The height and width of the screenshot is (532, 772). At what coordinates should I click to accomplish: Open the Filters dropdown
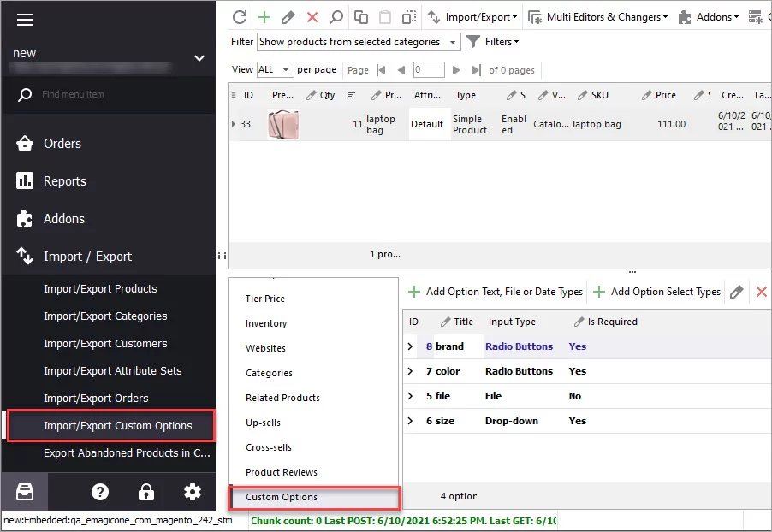point(502,42)
